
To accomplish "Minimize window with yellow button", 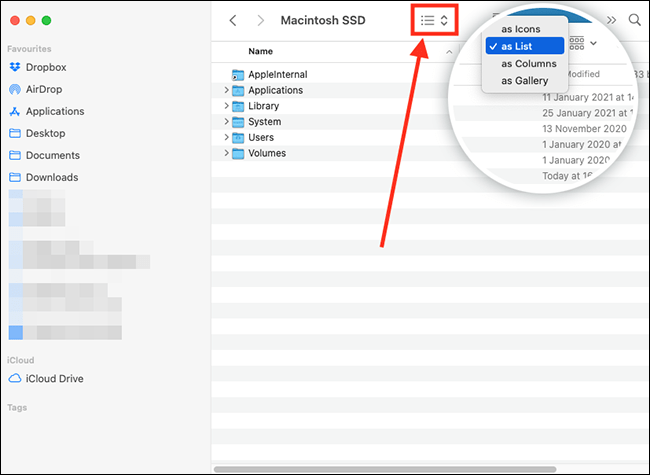I will pos(31,20).
